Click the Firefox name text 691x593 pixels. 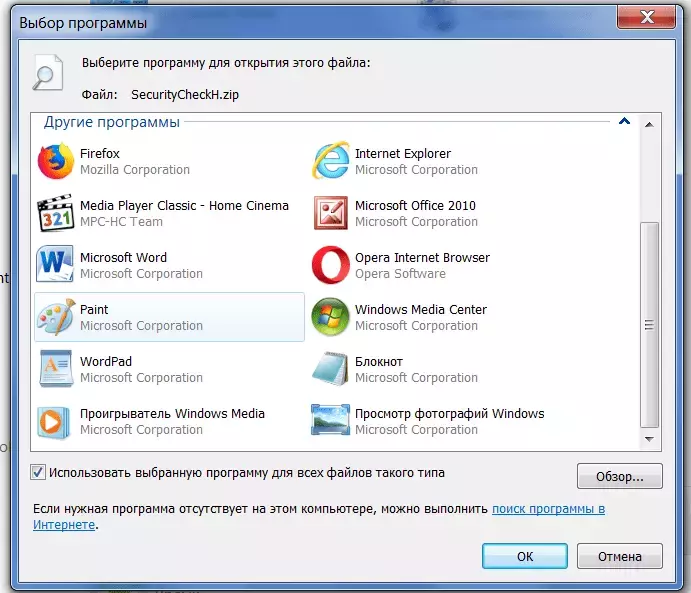click(100, 154)
